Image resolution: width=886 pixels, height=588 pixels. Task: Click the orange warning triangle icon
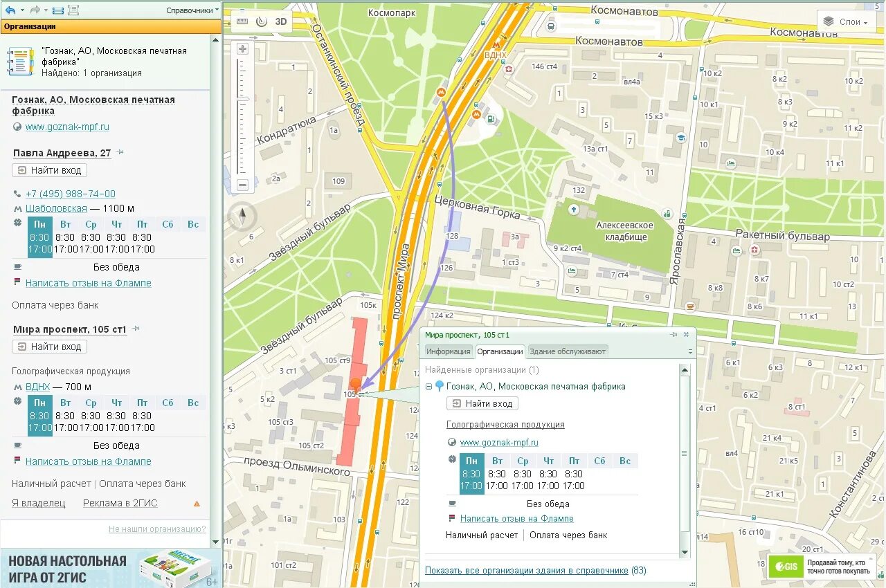tap(197, 504)
